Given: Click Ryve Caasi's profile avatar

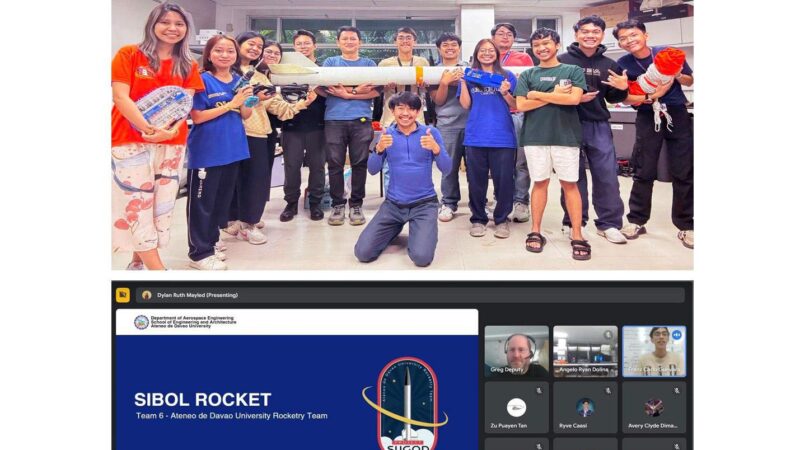Looking at the screenshot, I should point(585,408).
